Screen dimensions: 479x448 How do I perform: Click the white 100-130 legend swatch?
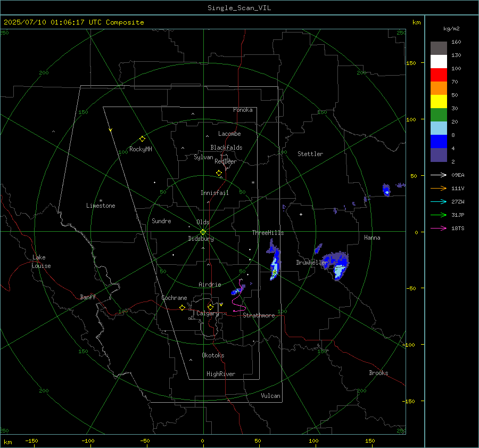point(439,61)
